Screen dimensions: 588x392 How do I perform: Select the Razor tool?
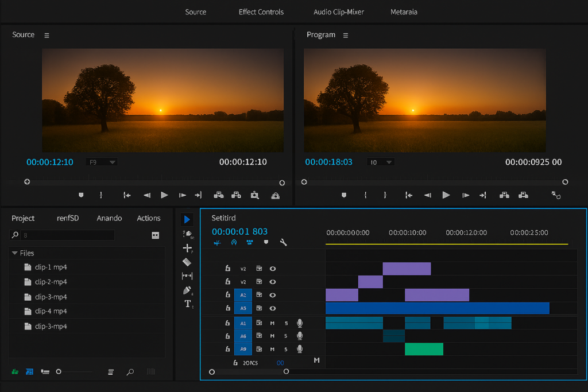187,262
